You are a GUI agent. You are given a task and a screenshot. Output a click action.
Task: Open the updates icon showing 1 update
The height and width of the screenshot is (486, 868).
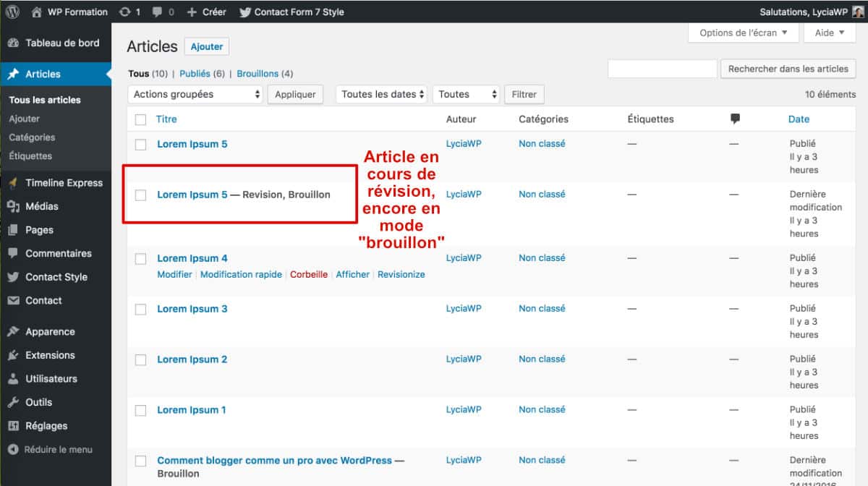coord(129,11)
